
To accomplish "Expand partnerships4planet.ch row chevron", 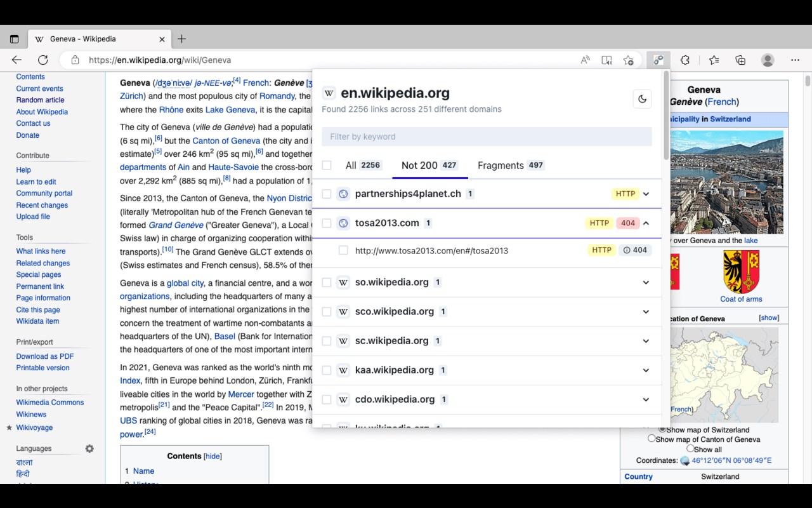I will coord(646,194).
